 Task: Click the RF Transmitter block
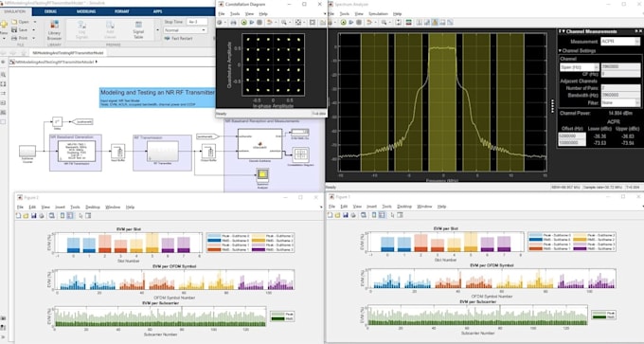(x=163, y=151)
